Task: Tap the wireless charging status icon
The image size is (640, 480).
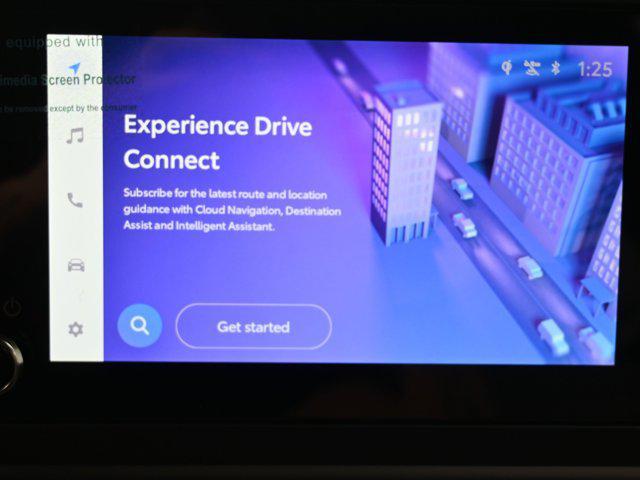Action: tap(508, 68)
